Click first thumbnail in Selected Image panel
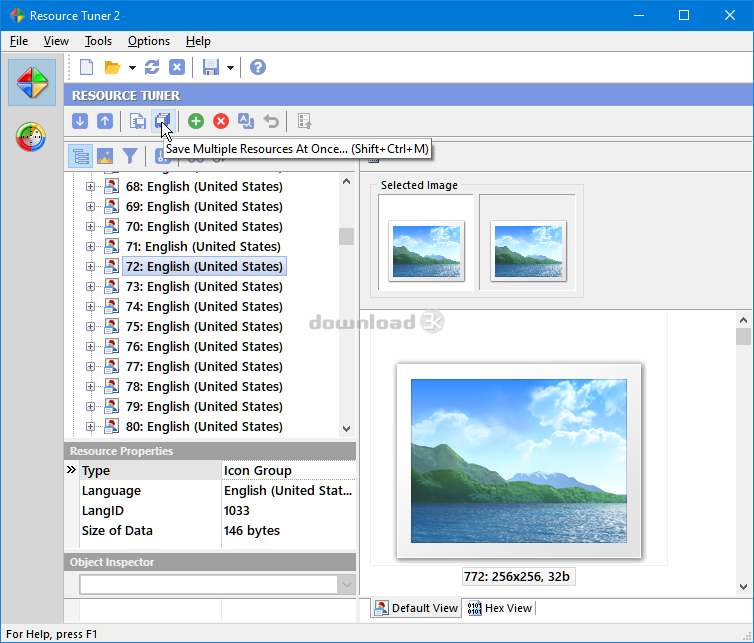This screenshot has height=643, width=754. 426,243
